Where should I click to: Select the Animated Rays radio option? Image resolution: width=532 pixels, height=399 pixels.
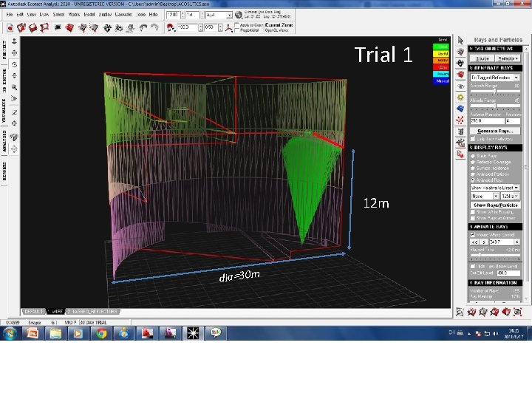[473, 180]
